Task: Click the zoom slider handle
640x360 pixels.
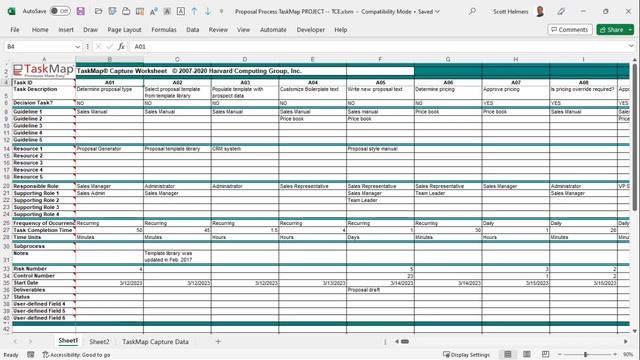Action: (585, 354)
